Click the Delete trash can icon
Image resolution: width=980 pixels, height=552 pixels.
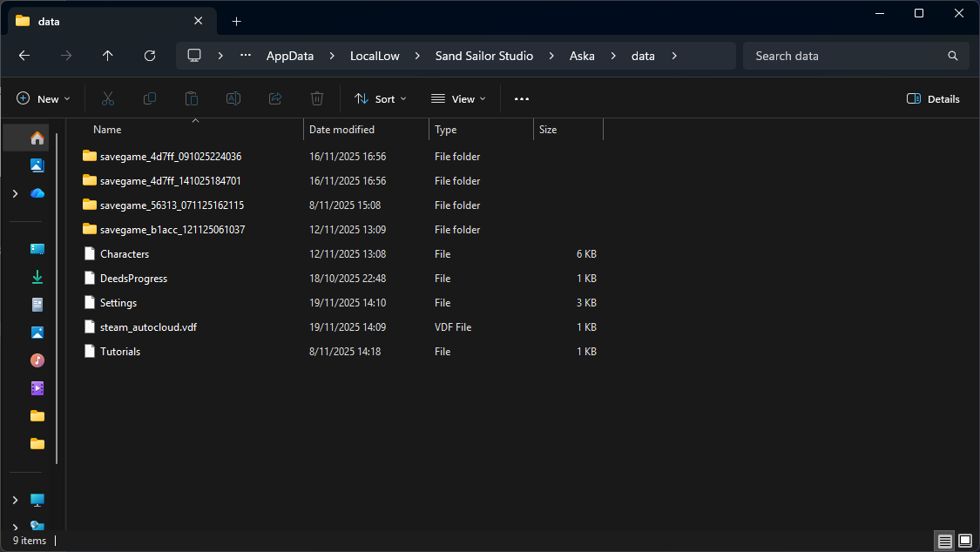coord(318,99)
